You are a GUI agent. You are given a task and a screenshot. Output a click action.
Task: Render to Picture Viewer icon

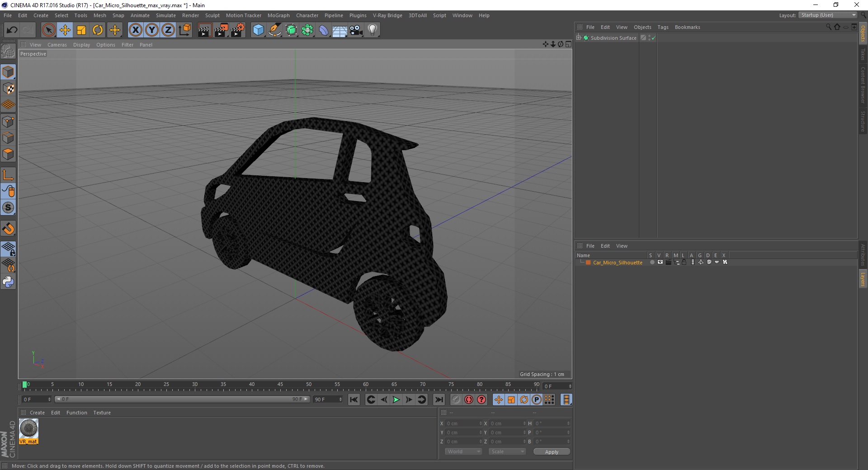tap(221, 30)
